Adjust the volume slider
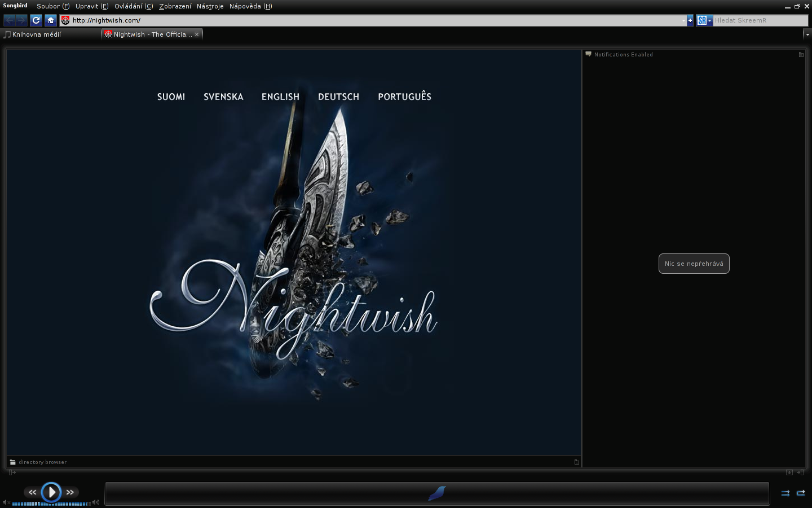 pos(51,503)
